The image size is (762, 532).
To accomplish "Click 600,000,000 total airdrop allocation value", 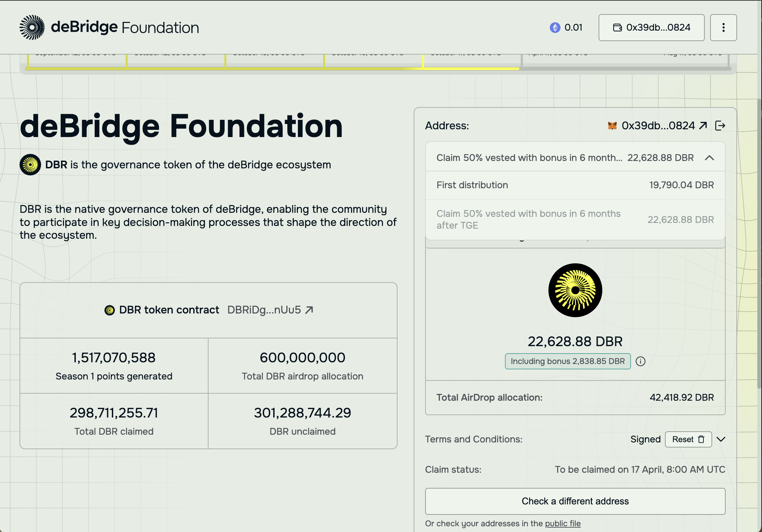I will (303, 358).
